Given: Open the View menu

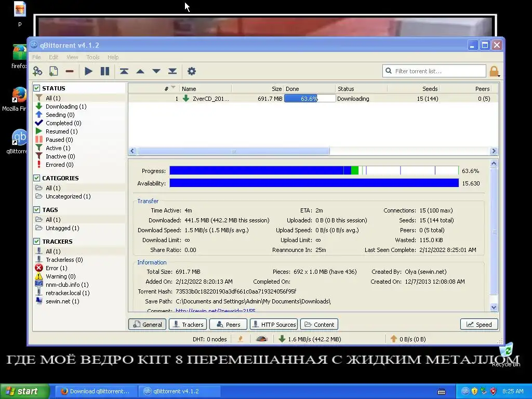Looking at the screenshot, I should [72, 57].
